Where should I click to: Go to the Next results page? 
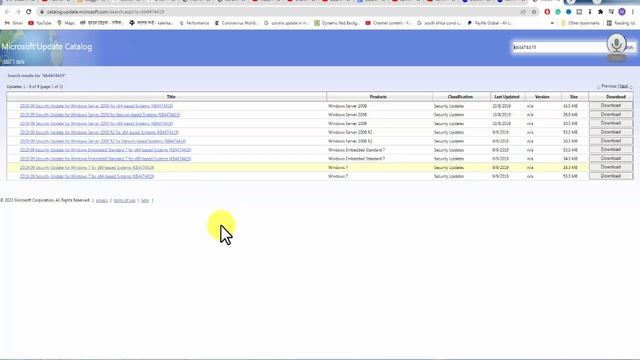pos(624,87)
